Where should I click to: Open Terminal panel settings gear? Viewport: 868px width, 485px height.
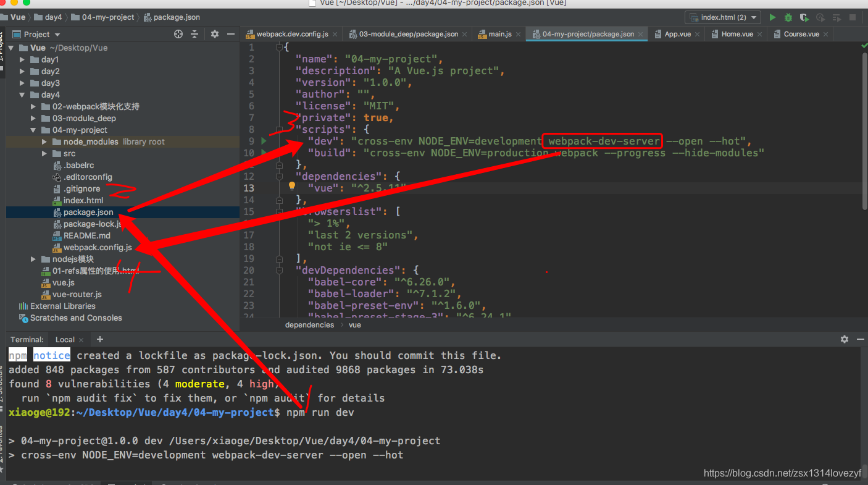845,339
